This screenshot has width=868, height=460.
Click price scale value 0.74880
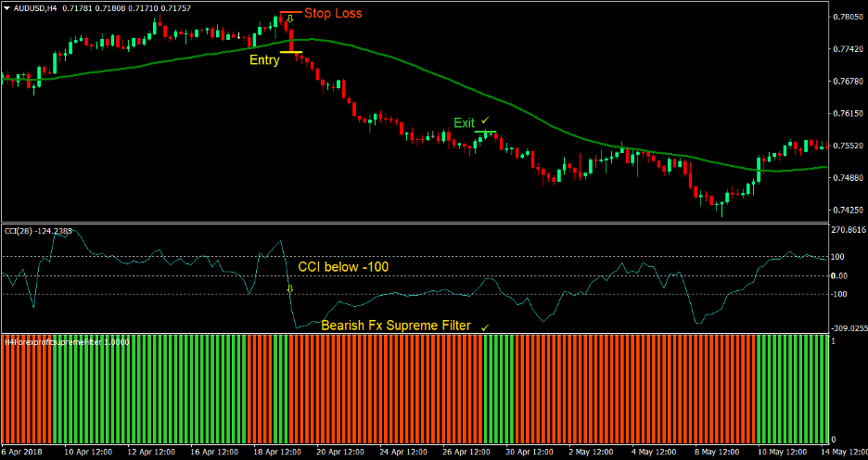(849, 178)
